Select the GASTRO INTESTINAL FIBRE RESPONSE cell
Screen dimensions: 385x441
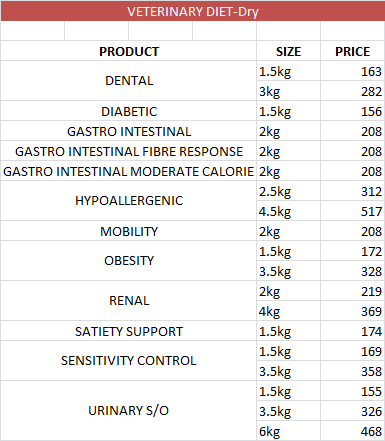129,151
